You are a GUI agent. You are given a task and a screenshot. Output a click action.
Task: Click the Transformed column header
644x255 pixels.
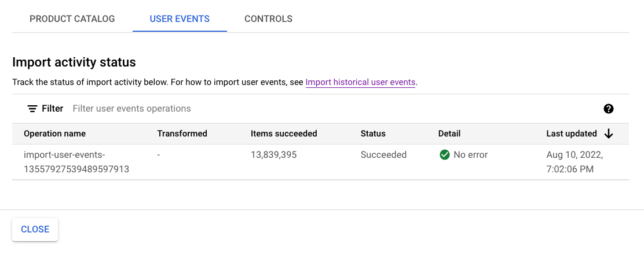click(182, 134)
